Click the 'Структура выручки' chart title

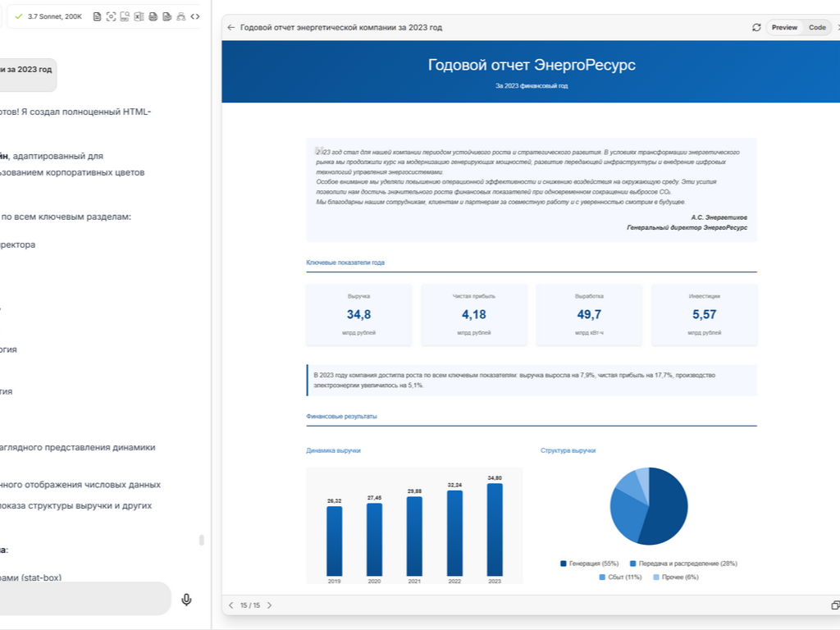click(568, 450)
